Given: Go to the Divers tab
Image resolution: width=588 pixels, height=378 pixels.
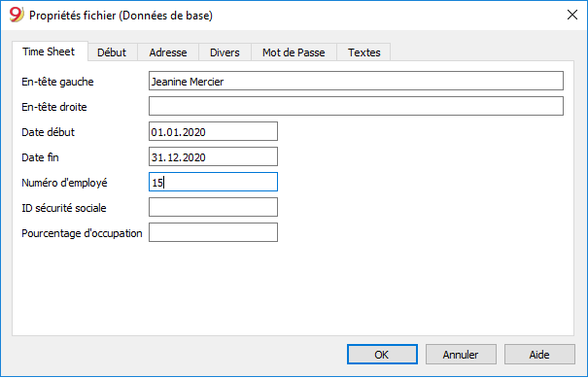Looking at the screenshot, I should (225, 52).
